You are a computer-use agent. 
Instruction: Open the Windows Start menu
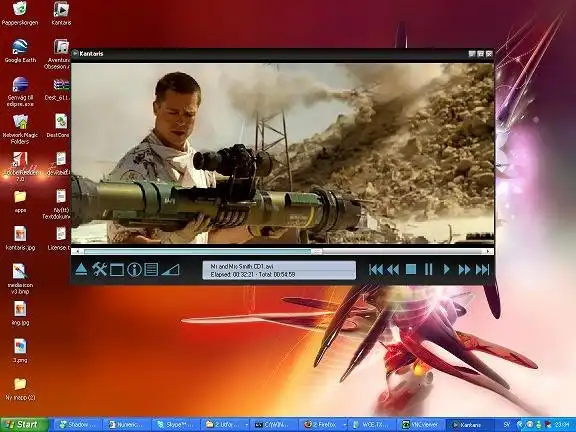[24, 425]
